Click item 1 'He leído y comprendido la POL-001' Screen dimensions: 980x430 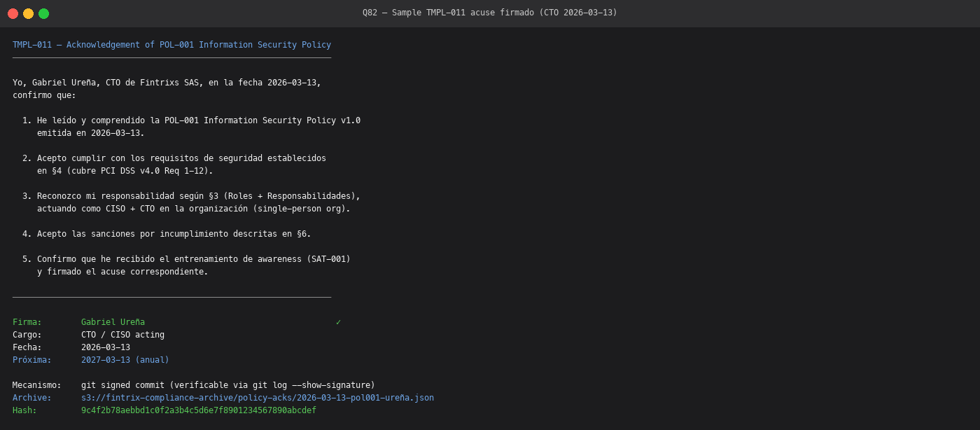[x=191, y=120]
